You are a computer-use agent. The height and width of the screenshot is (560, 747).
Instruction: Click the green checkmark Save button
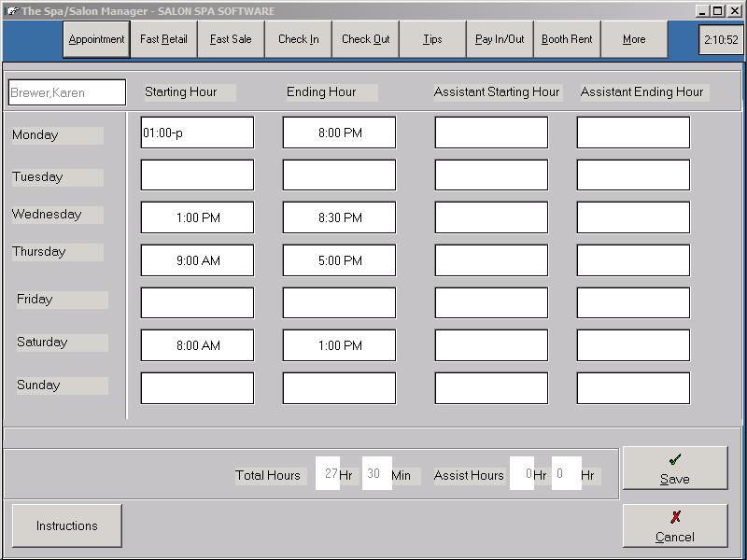pyautogui.click(x=674, y=468)
